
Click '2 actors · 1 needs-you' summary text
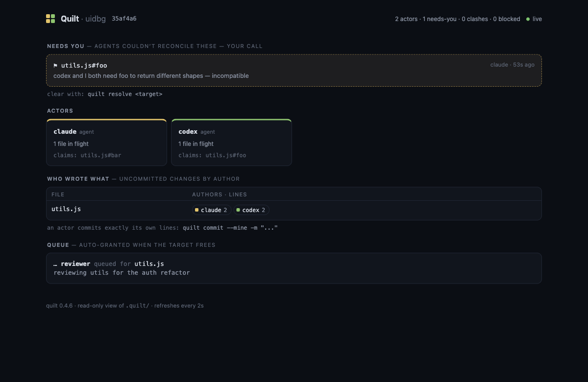click(x=426, y=19)
